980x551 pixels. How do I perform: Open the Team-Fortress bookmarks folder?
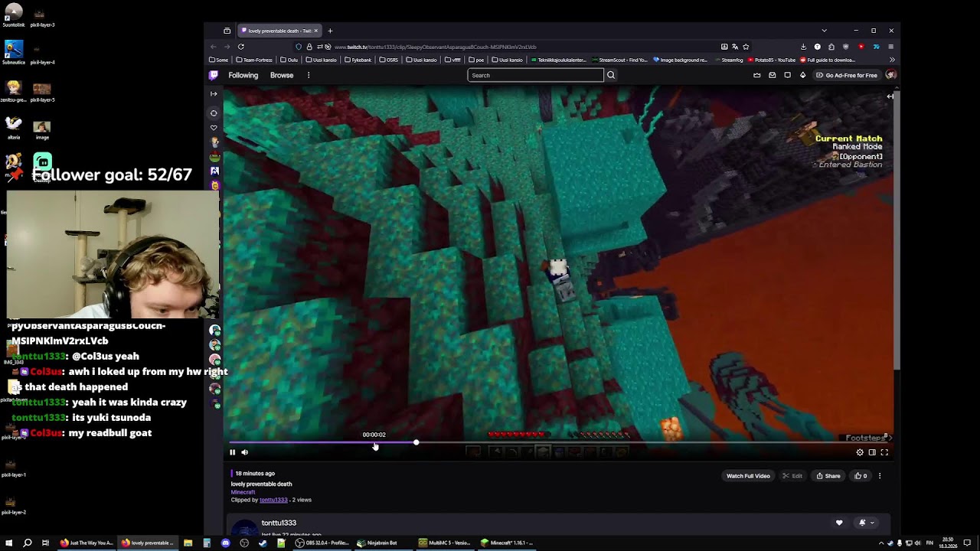[x=254, y=60]
